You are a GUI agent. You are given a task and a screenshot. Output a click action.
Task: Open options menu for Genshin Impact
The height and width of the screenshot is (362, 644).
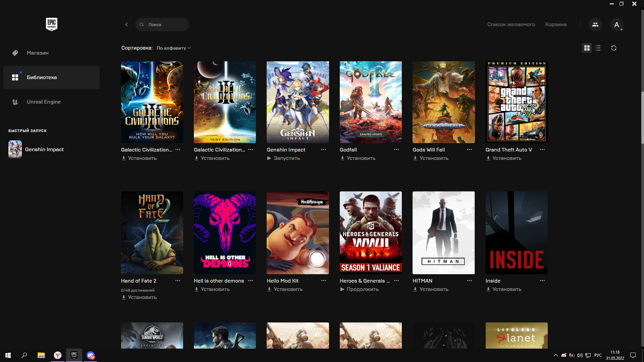coord(324,149)
